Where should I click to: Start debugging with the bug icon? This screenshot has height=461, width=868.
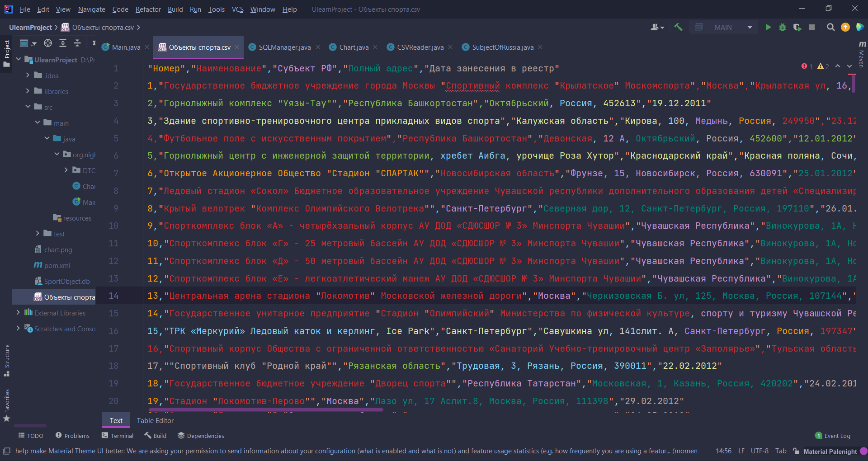click(x=783, y=28)
